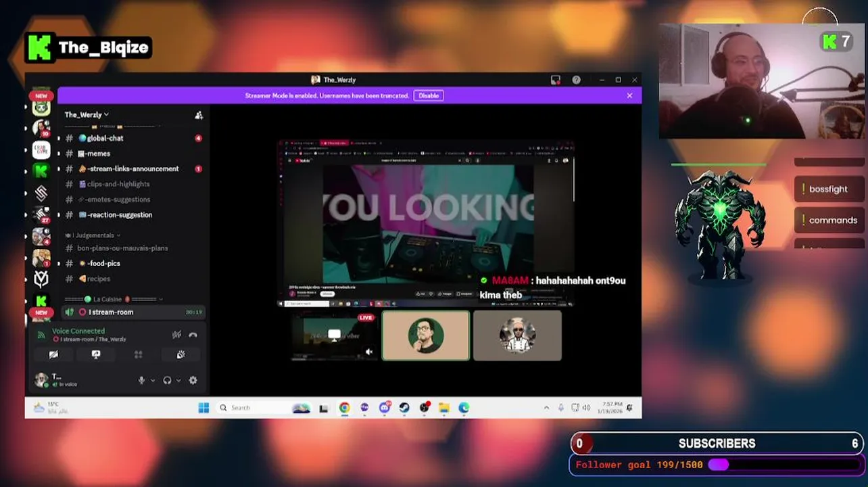Select the LIVE stream preview tile
This screenshot has height=487, width=868.
coord(334,335)
